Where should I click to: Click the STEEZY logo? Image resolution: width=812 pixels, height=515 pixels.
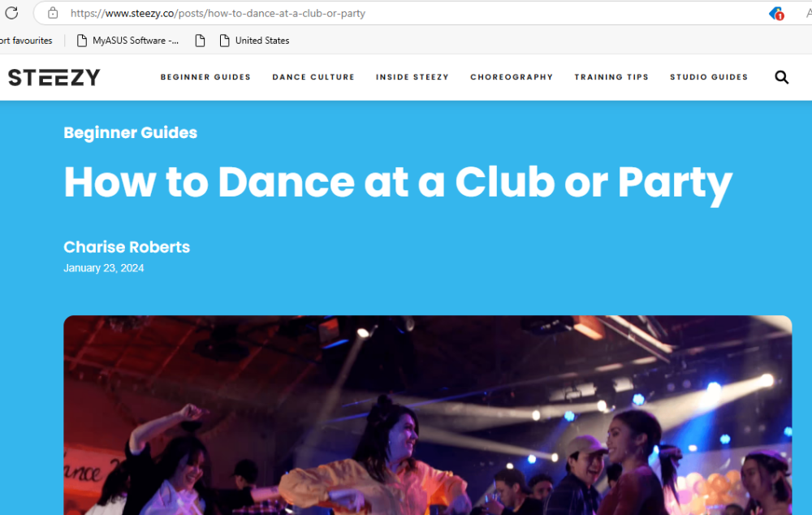tap(54, 77)
